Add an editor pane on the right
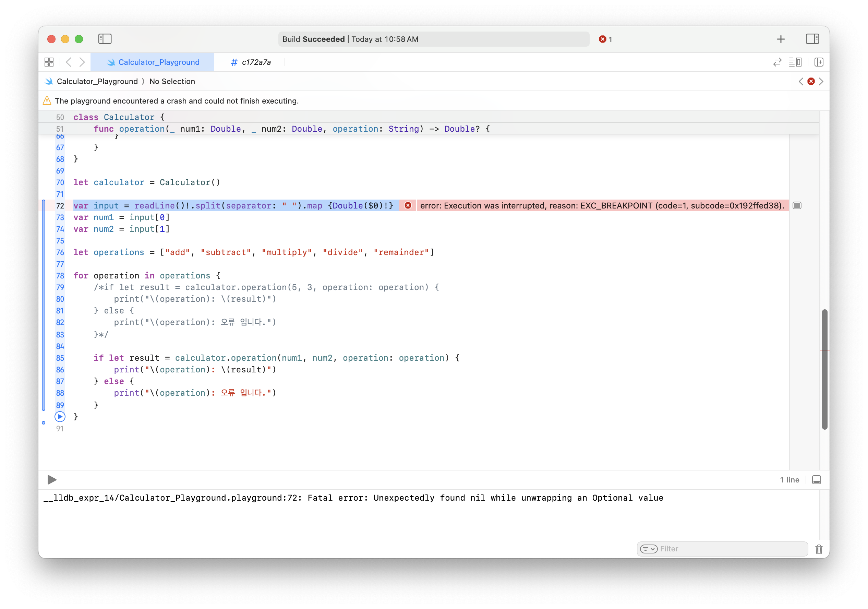 [x=819, y=62]
